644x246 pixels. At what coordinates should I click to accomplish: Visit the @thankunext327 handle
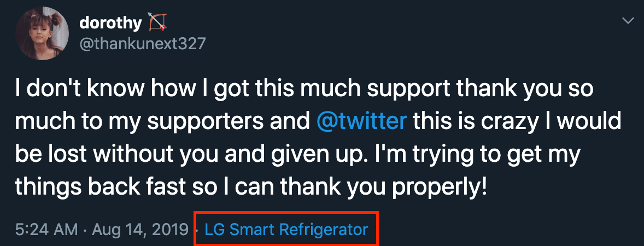click(x=143, y=43)
